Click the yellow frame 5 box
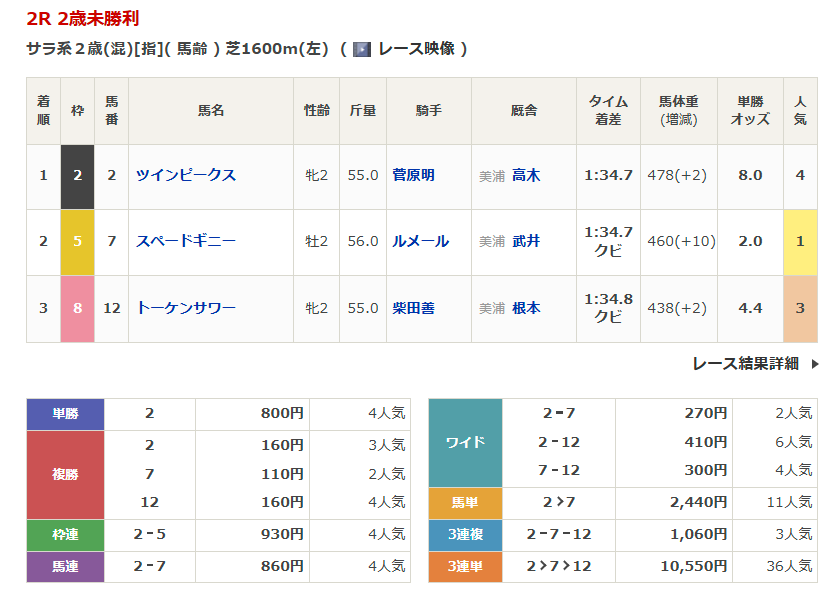 78,242
